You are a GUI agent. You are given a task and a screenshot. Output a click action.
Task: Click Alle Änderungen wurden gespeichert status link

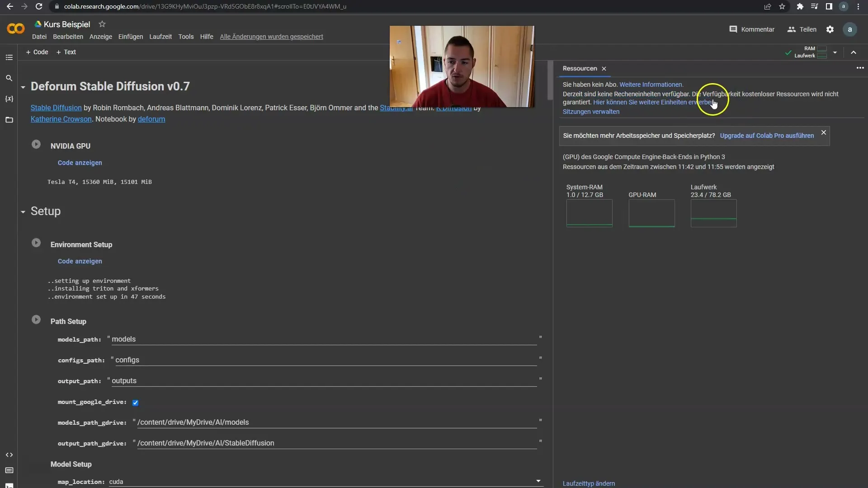(271, 37)
